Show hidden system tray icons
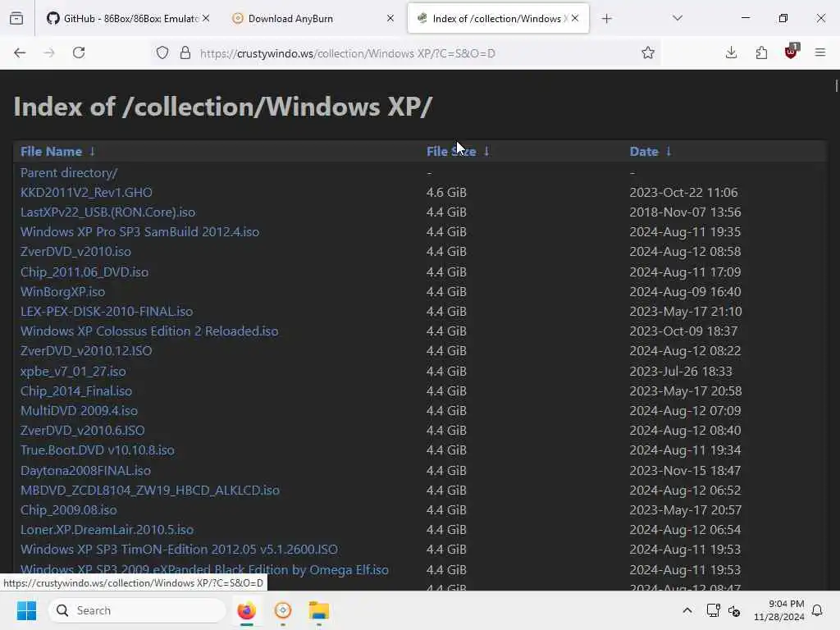 tap(687, 610)
